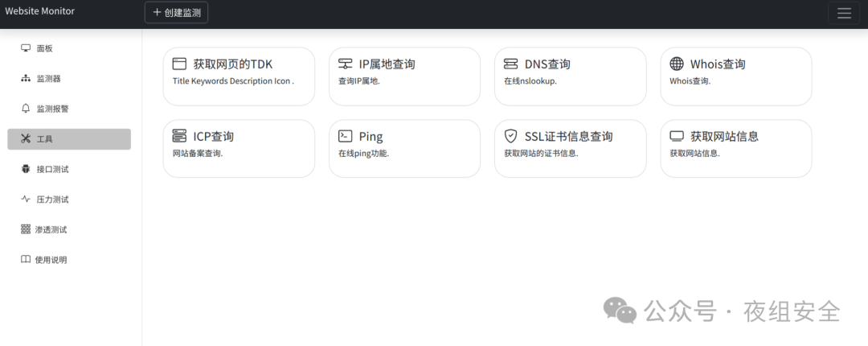Click the monitor icon beside 获取网站信息
Screen dimensions: 868x346
tap(676, 137)
